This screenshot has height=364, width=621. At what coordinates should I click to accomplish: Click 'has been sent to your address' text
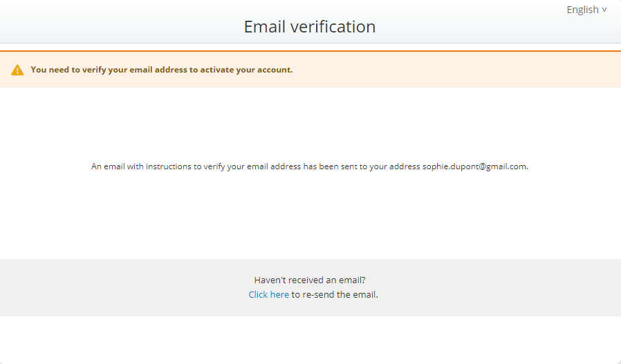pos(362,166)
